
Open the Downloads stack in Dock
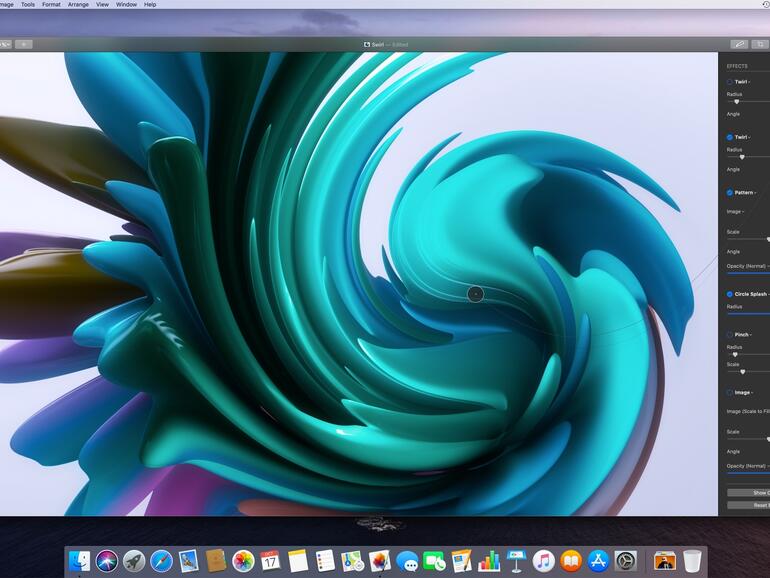664,561
